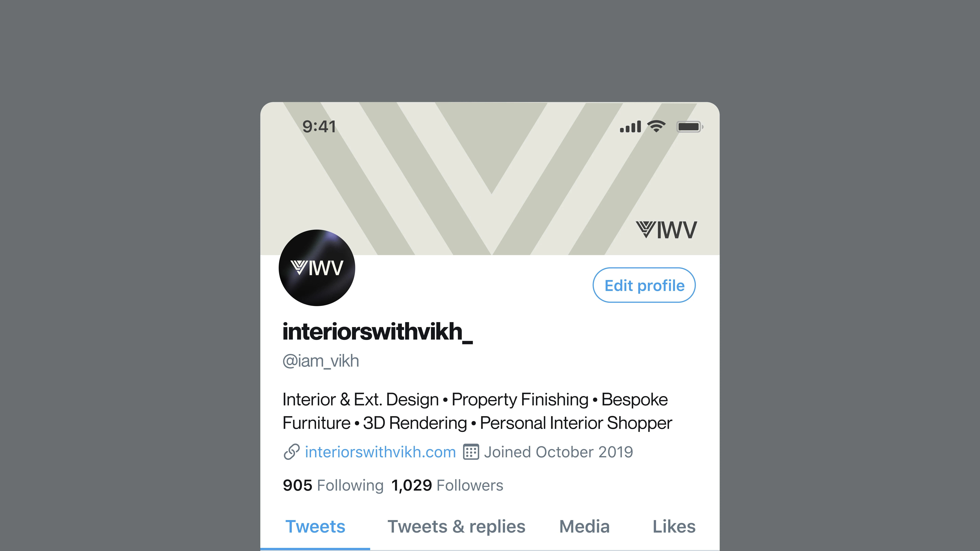Switch to Tweets & replies tab
The image size is (980, 551).
click(x=456, y=527)
